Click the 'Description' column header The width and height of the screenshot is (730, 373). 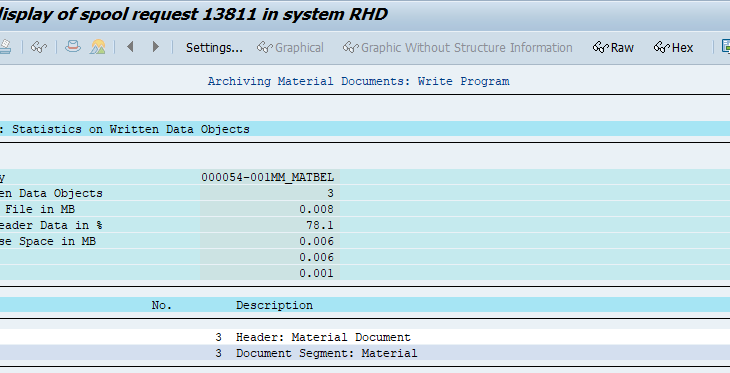[274, 305]
